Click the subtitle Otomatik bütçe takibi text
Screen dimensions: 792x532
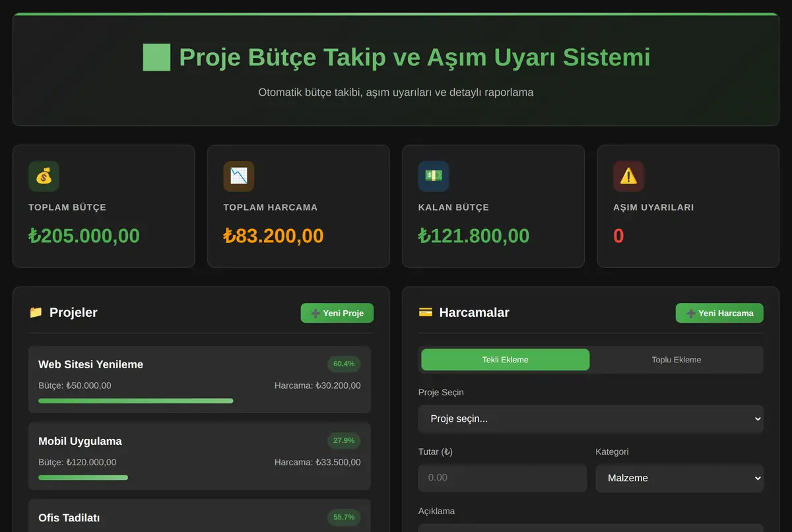pyautogui.click(x=396, y=92)
